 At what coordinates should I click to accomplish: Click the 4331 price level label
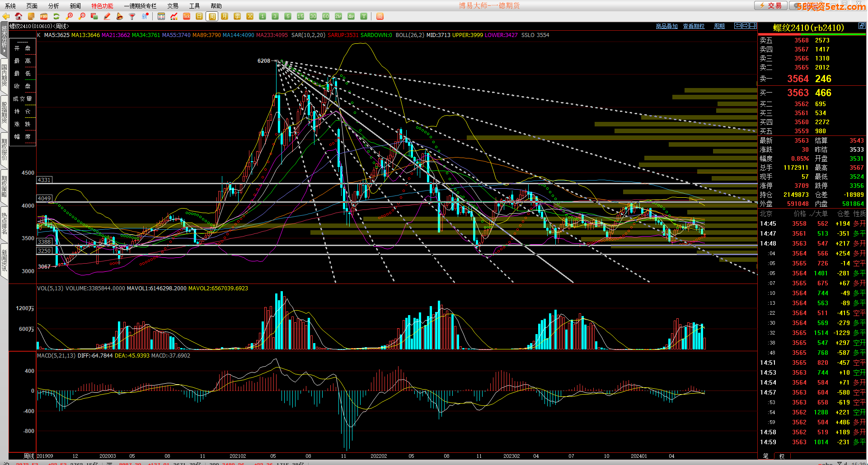tap(44, 180)
